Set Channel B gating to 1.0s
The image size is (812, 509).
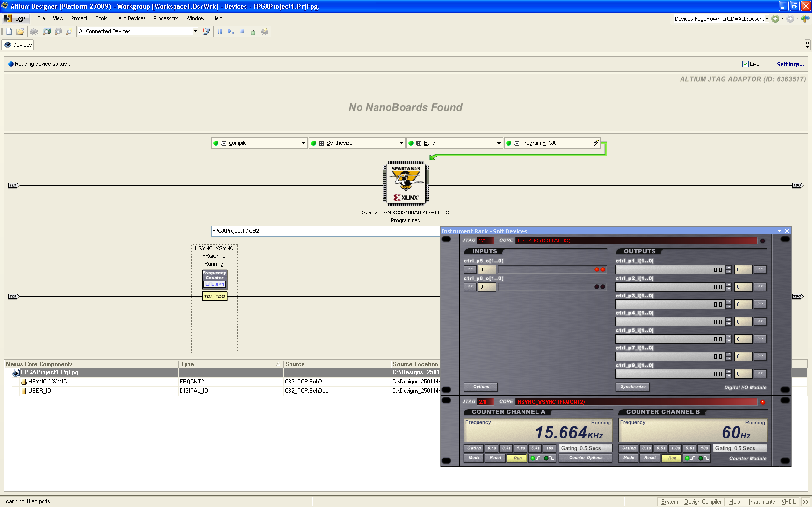(676, 448)
